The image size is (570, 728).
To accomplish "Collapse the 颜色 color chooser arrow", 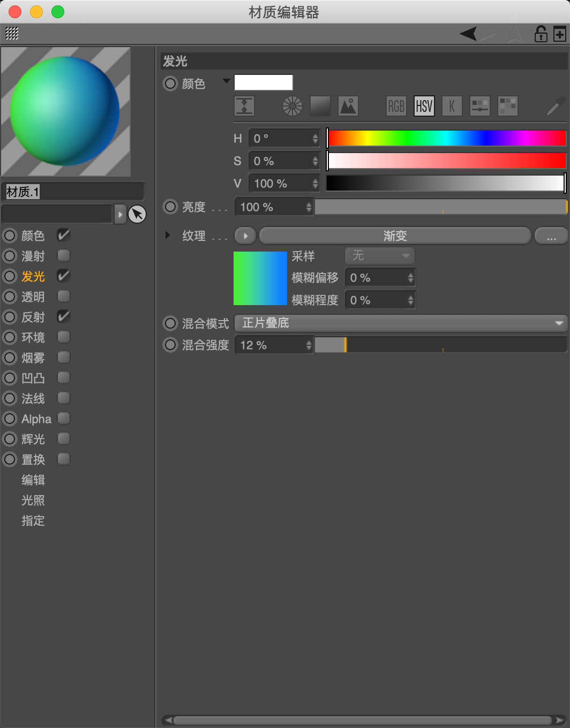I will [226, 81].
